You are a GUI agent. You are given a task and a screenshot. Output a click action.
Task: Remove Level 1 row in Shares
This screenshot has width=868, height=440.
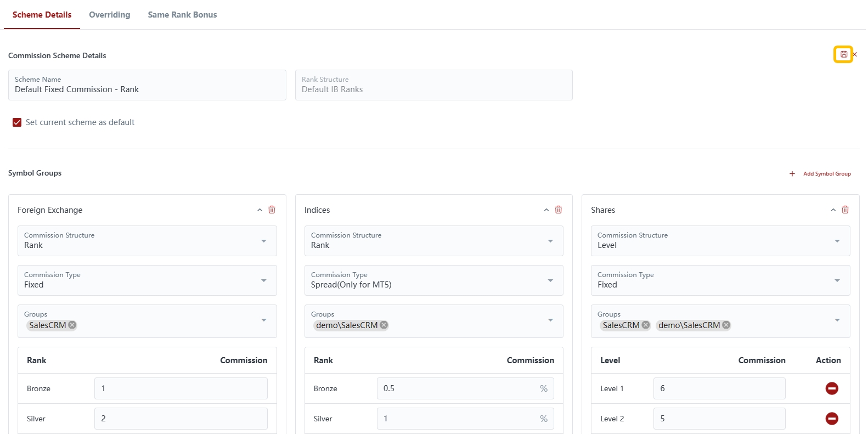(x=831, y=388)
